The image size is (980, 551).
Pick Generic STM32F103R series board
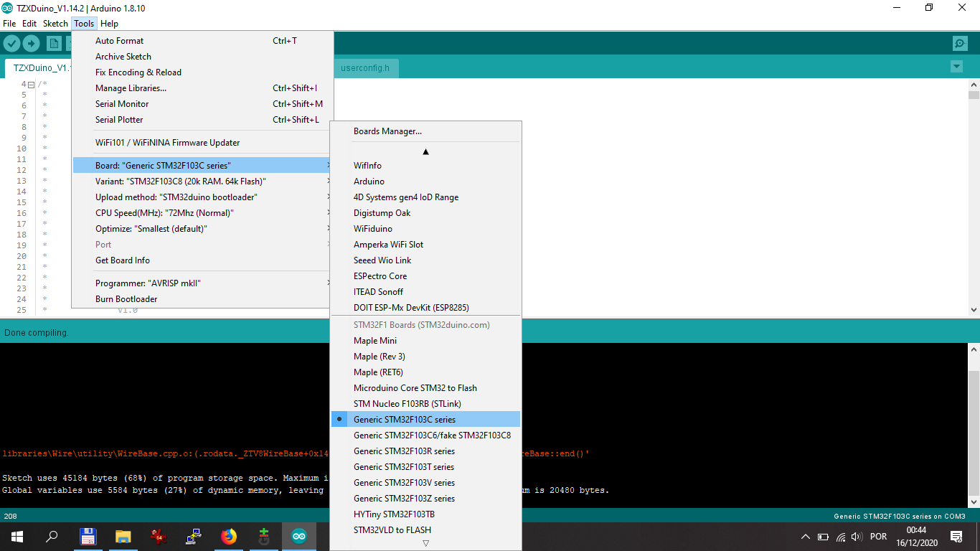pyautogui.click(x=404, y=451)
